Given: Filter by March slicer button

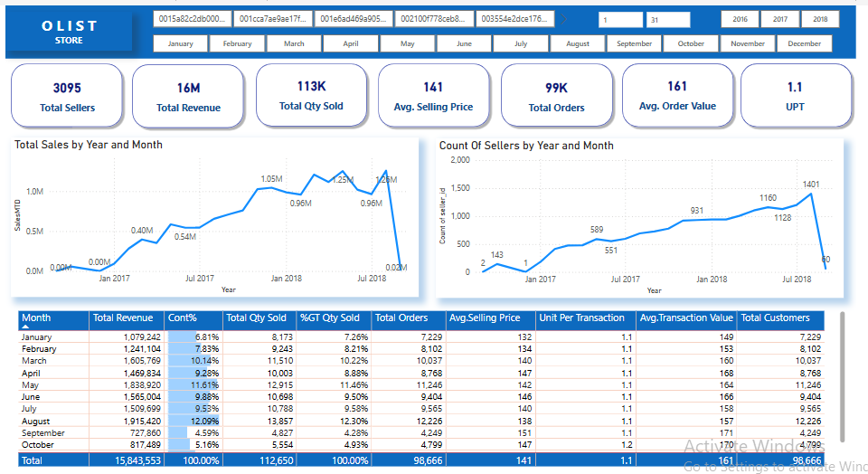Looking at the screenshot, I should coord(294,43).
